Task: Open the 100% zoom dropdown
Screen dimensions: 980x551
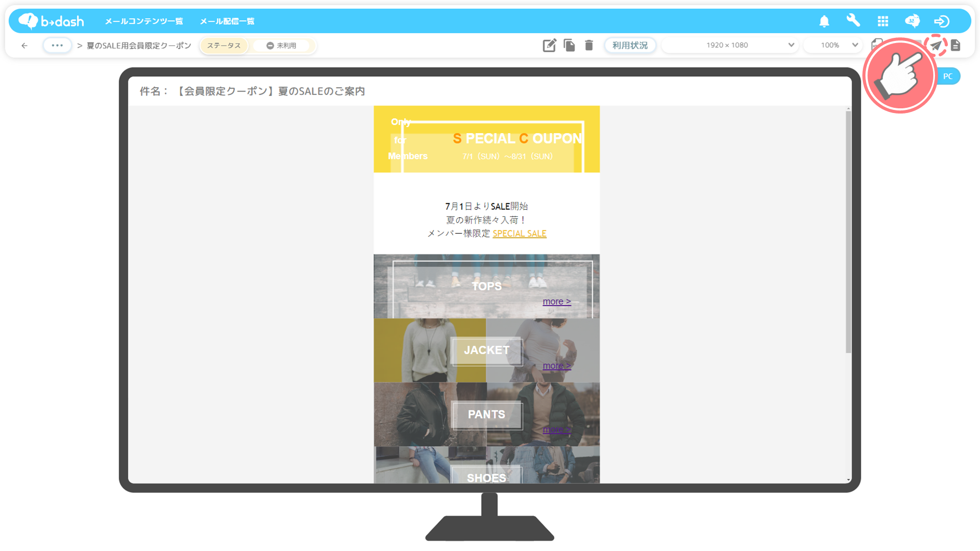Action: 833,46
